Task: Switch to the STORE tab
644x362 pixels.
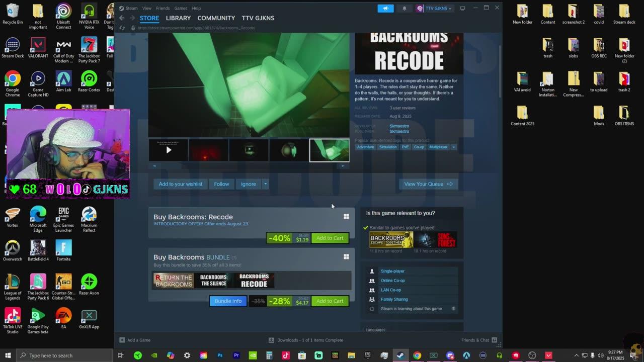Action: 149,18
